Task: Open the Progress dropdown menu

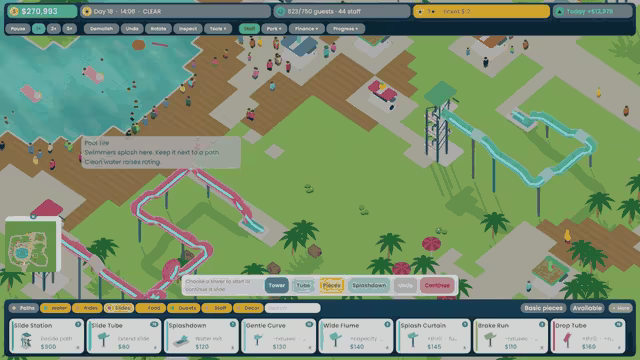Action: pos(345,29)
